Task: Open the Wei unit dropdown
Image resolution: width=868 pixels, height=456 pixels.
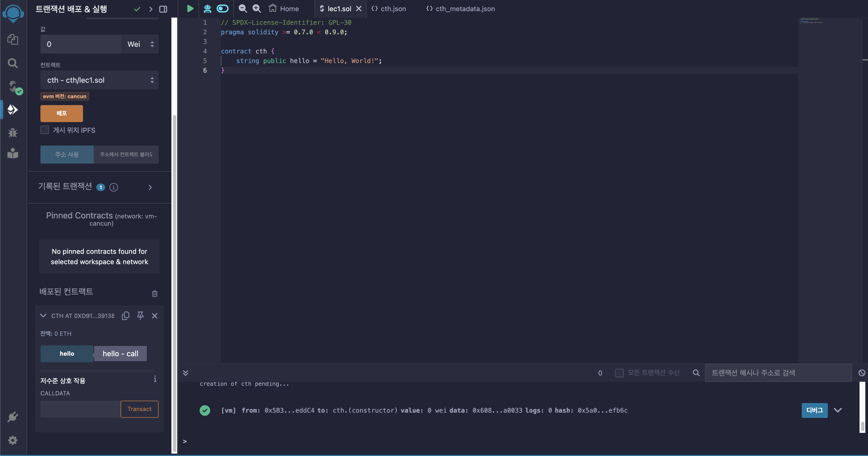Action: click(140, 44)
